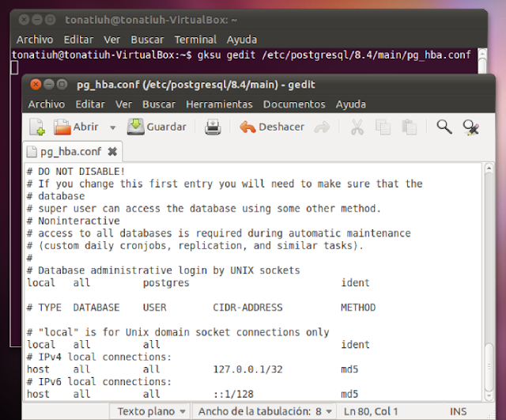Click the gksu gedit command line in terminal
This screenshot has width=506, height=420.
241,55
